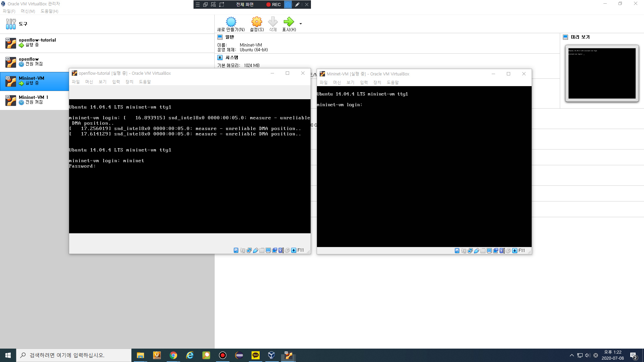Click the System (시스템) section header

coord(232,58)
